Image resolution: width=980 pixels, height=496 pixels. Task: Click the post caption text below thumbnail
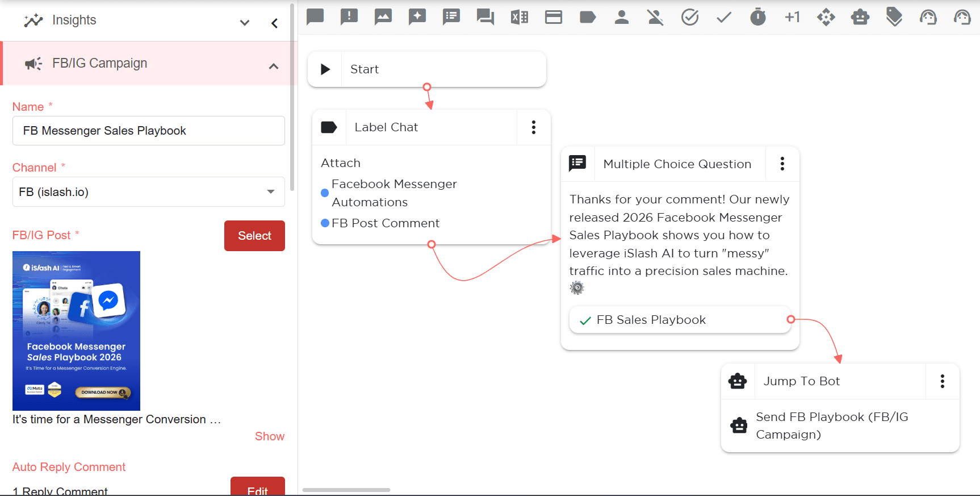(x=117, y=419)
